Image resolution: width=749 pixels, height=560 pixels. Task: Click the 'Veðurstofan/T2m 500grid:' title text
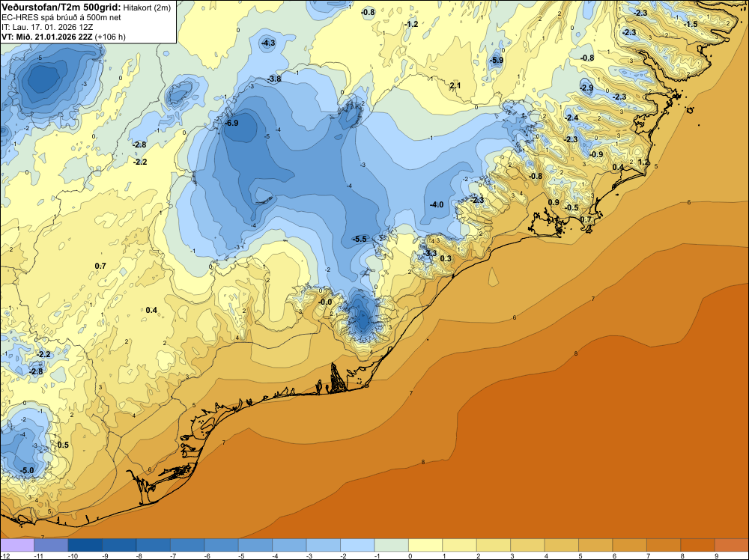[x=61, y=7]
